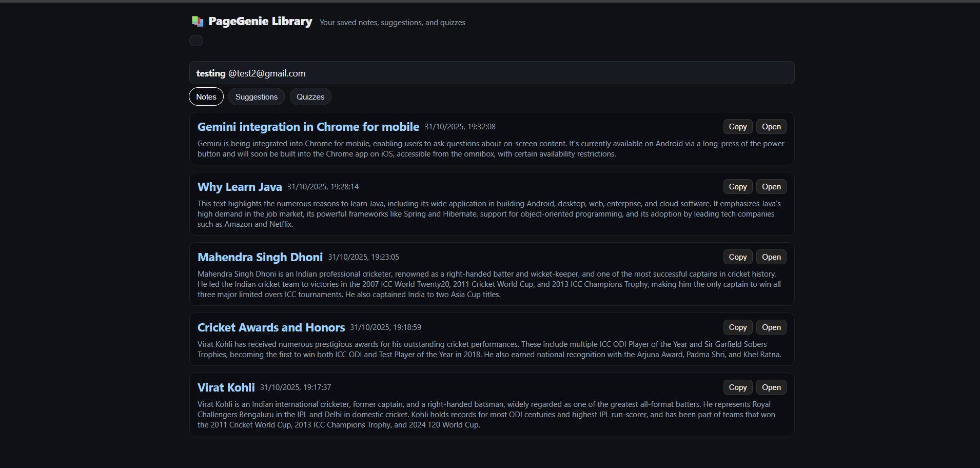Copy the Mahendra Singh Dhoni note
Screen dimensions: 980x468
738,257
